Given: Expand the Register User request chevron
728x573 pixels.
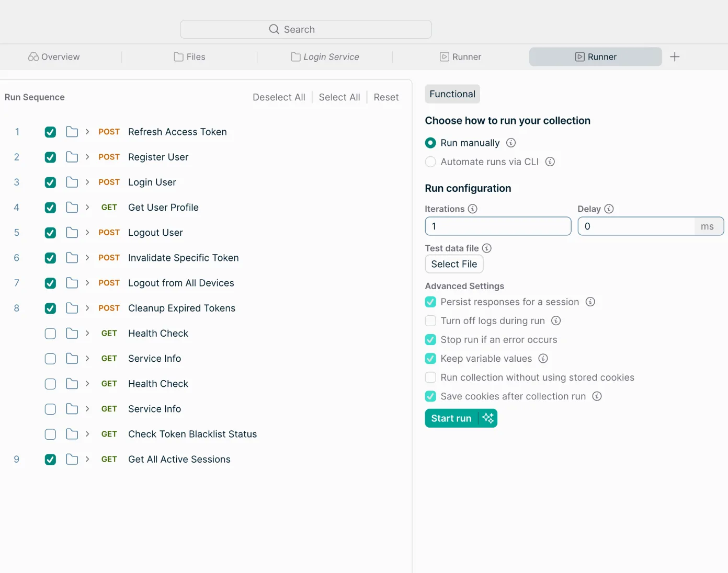Looking at the screenshot, I should [x=87, y=157].
